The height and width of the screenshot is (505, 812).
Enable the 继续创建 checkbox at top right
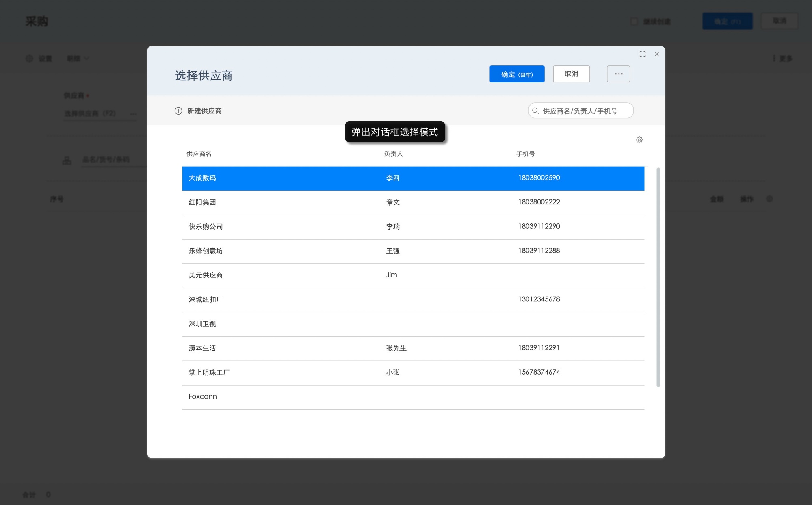[634, 21]
